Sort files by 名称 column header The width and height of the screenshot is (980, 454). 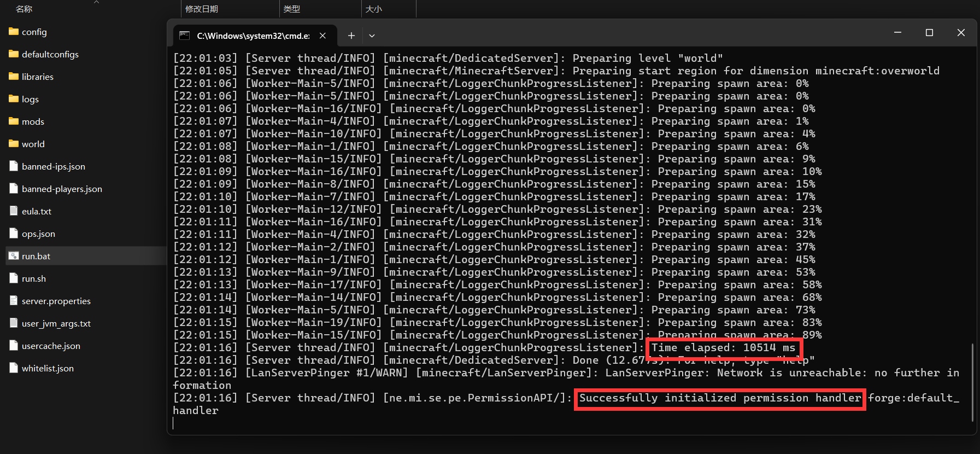(24, 9)
